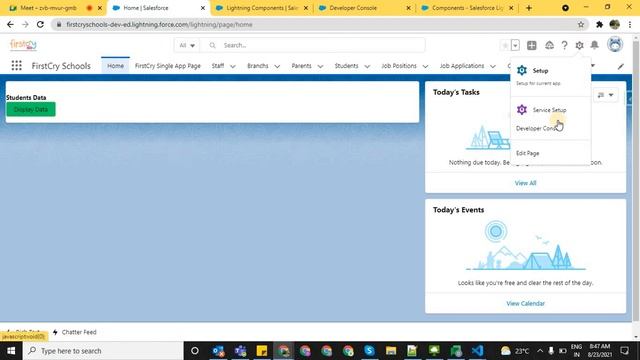Screen dimensions: 640x360
Task: Expand the Job Applications chevron
Action: [493, 66]
